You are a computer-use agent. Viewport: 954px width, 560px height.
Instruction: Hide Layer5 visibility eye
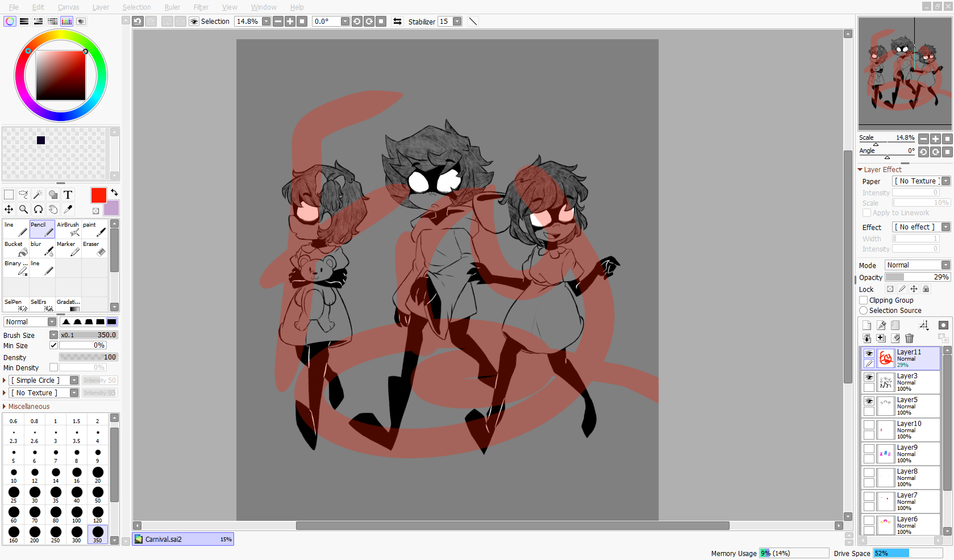point(869,401)
